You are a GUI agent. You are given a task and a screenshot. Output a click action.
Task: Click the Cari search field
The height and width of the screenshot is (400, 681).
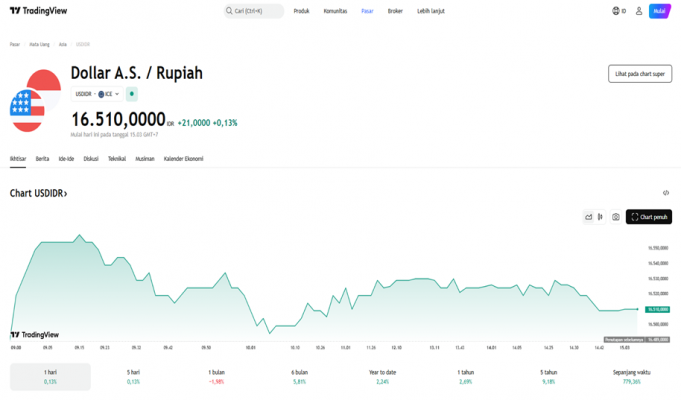[x=254, y=11]
